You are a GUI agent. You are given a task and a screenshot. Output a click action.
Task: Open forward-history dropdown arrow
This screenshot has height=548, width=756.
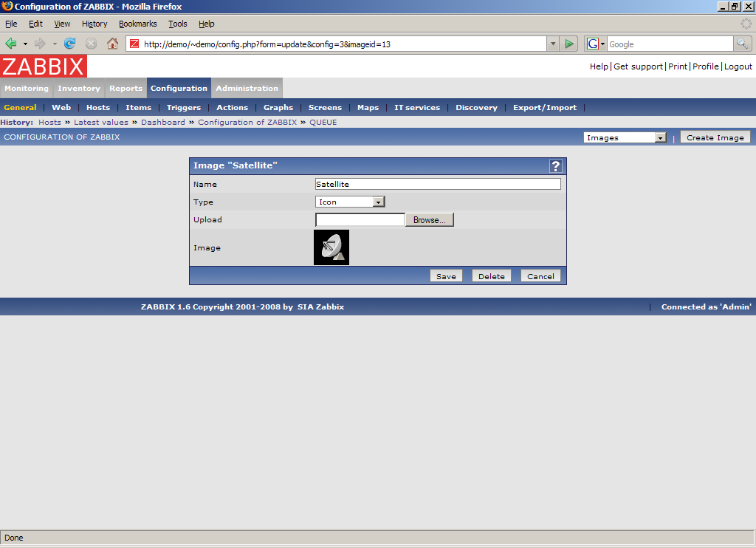pos(55,44)
